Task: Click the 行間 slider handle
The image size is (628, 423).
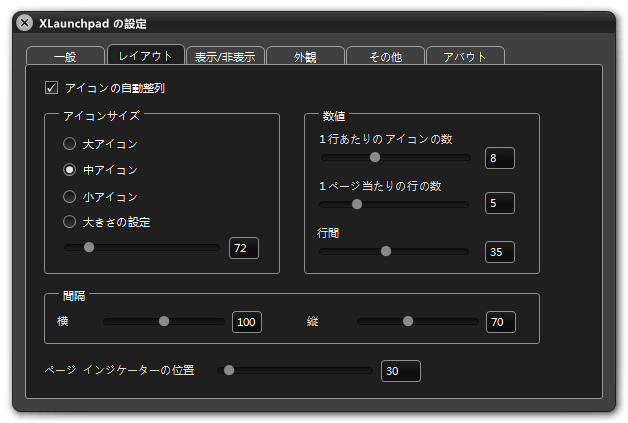Action: (386, 251)
